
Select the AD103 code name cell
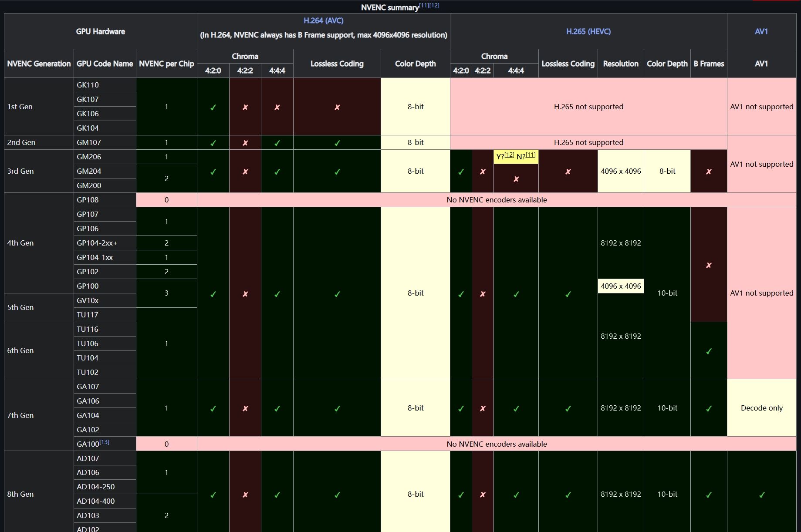pos(105,515)
